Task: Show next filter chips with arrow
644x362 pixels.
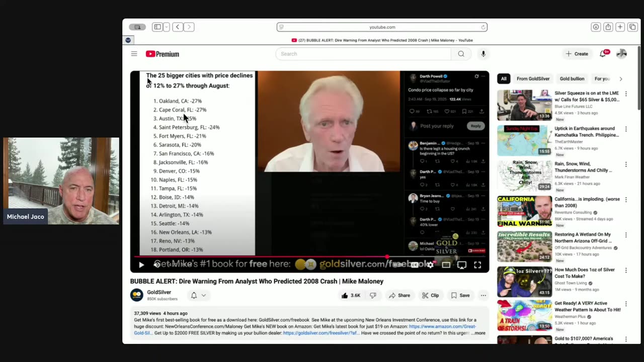Action: click(621, 79)
